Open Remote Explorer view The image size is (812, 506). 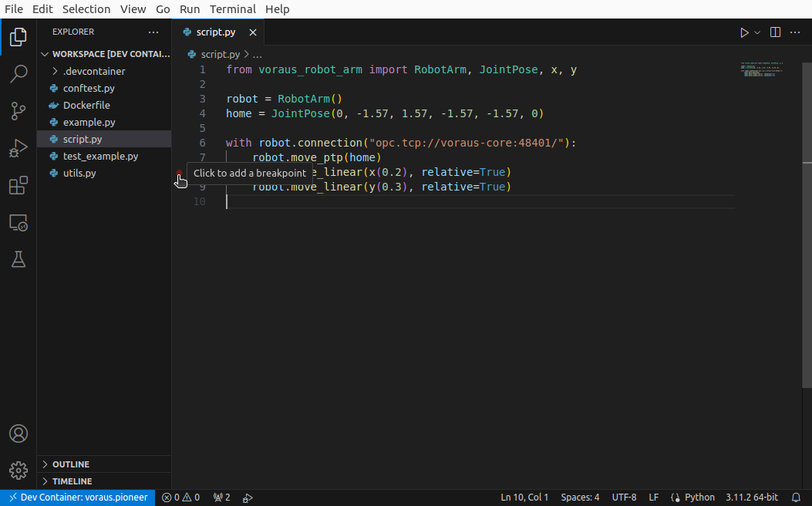(x=19, y=223)
